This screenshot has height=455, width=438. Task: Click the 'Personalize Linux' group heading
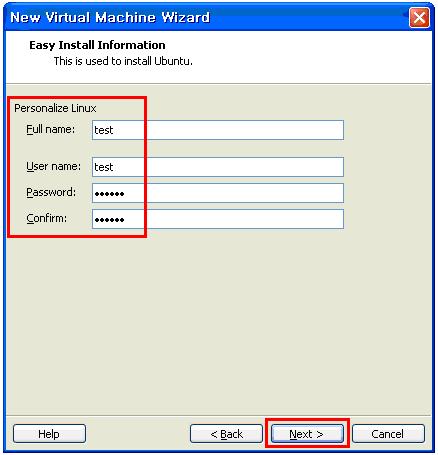(x=55, y=108)
